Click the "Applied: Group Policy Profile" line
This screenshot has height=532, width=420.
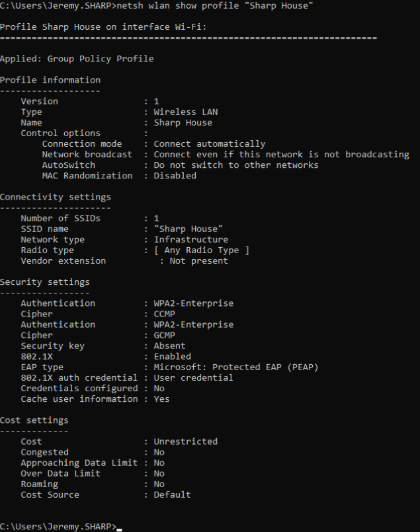coord(77,59)
